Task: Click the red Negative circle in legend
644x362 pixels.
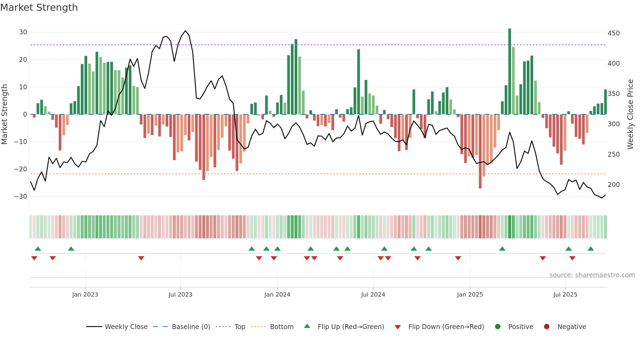Action: tap(547, 327)
